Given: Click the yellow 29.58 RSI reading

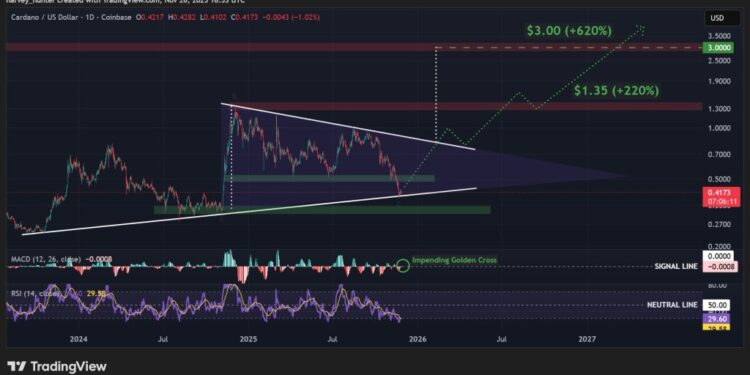Looking at the screenshot, I should click(x=96, y=293).
